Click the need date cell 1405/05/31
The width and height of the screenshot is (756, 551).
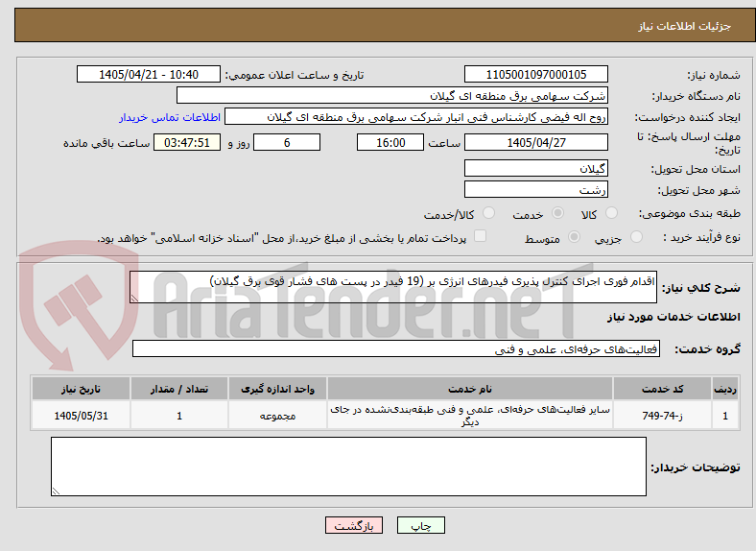coord(81,416)
